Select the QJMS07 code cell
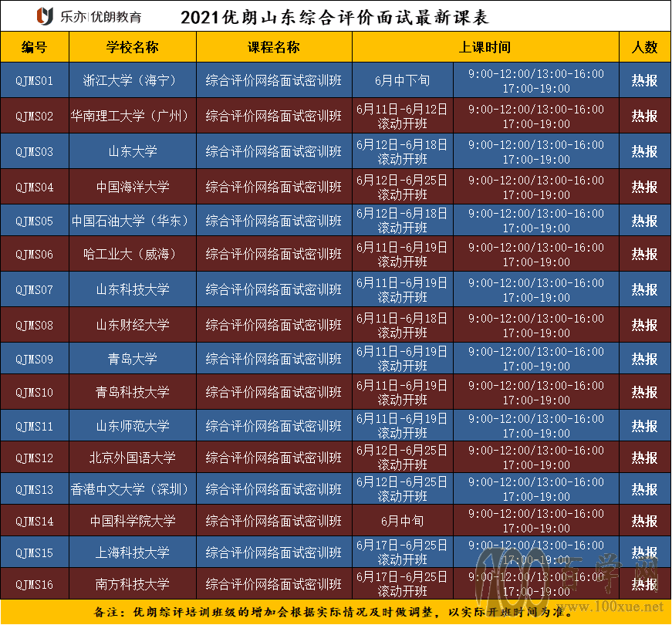The width and height of the screenshot is (672, 625). coord(34,290)
